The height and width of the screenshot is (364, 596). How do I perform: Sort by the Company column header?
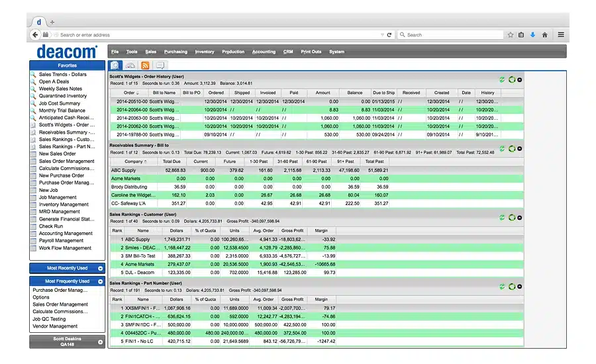pyautogui.click(x=134, y=161)
